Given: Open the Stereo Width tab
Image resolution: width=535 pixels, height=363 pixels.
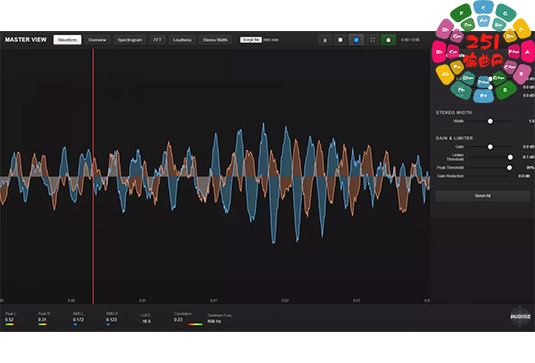Looking at the screenshot, I should tap(215, 40).
